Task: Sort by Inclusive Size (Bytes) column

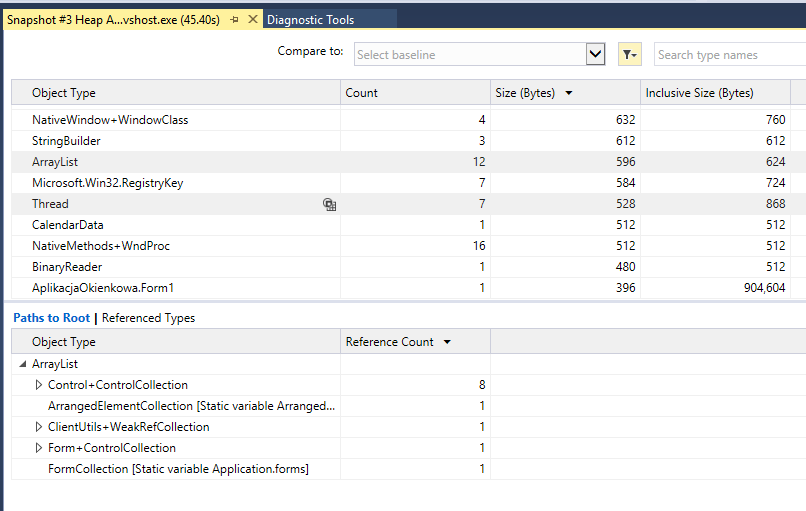Action: click(699, 93)
